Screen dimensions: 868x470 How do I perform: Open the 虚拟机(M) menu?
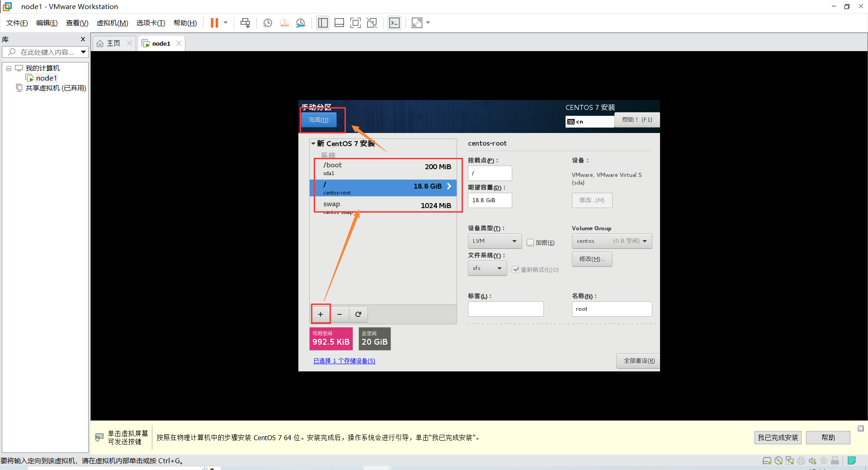(113, 23)
